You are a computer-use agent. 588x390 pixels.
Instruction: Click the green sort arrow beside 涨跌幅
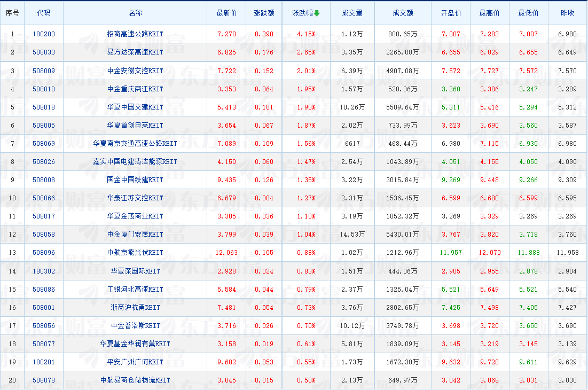[317, 13]
